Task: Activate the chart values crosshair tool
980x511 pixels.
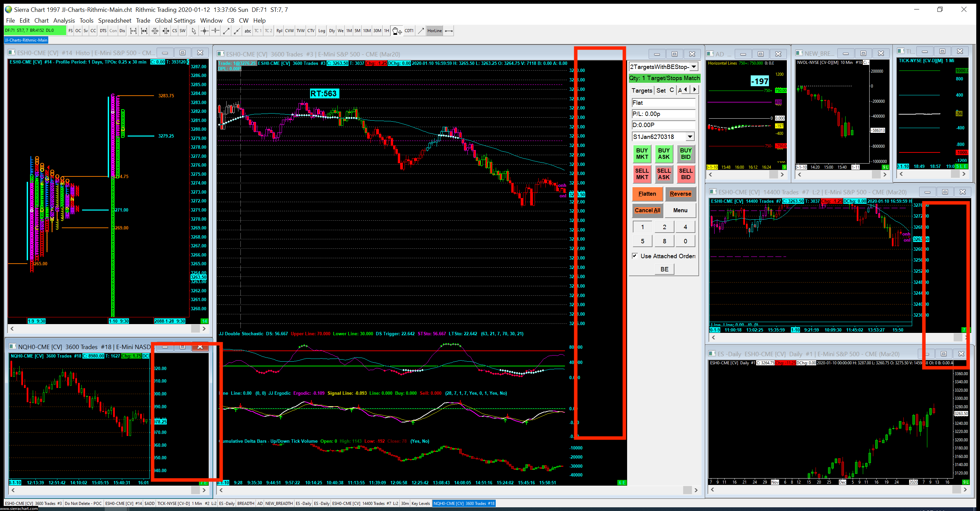Action: coord(205,31)
